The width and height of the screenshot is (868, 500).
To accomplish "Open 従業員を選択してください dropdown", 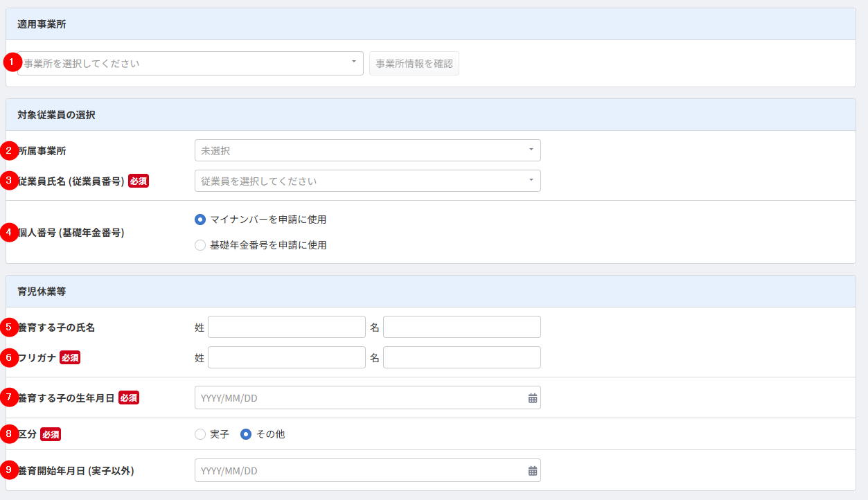I will [367, 181].
